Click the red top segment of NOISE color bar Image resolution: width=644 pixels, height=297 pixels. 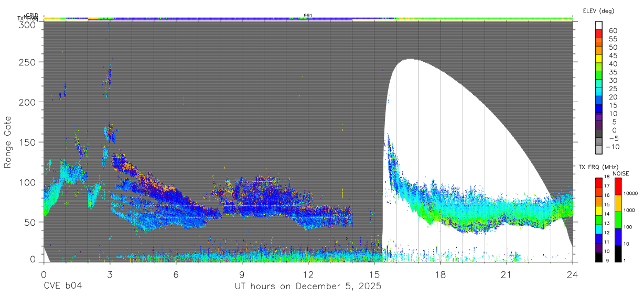(x=618, y=186)
